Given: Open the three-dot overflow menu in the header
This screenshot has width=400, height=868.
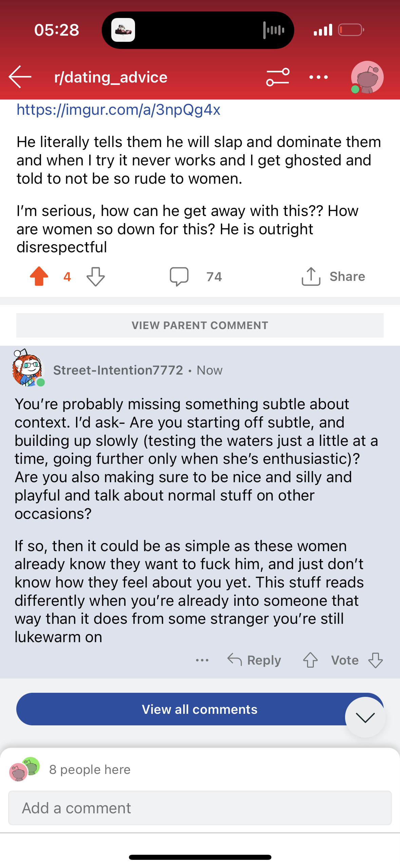Looking at the screenshot, I should coord(319,77).
